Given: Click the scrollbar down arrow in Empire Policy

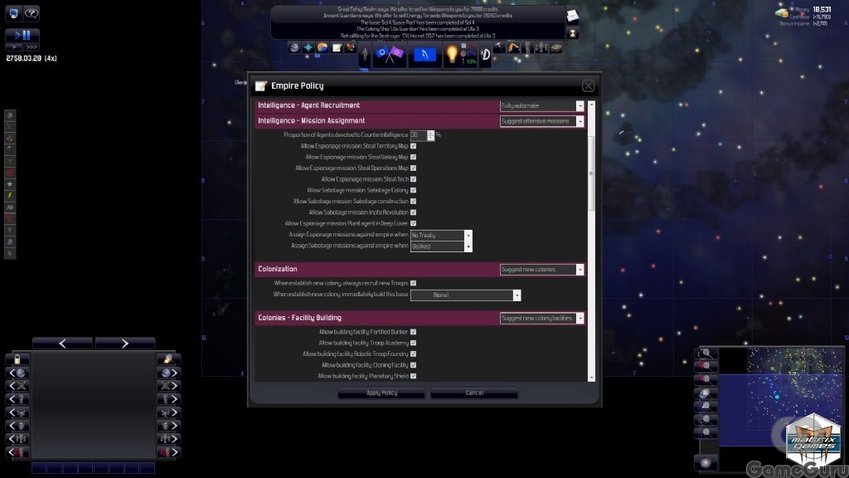Looking at the screenshot, I should tap(591, 378).
